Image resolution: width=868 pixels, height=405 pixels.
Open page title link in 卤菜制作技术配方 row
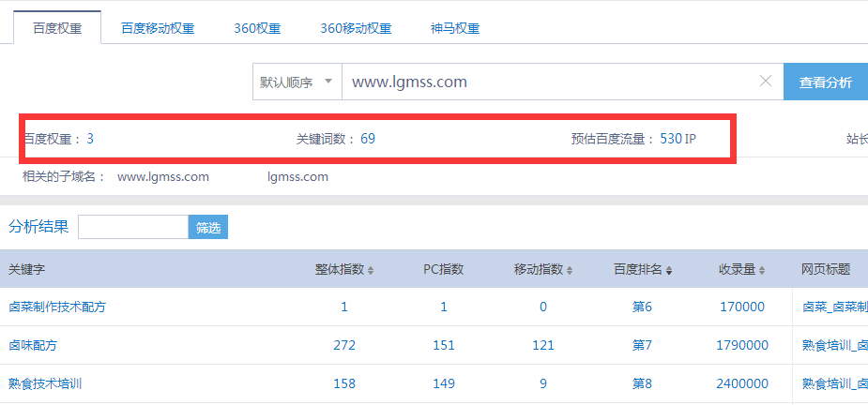pos(835,307)
